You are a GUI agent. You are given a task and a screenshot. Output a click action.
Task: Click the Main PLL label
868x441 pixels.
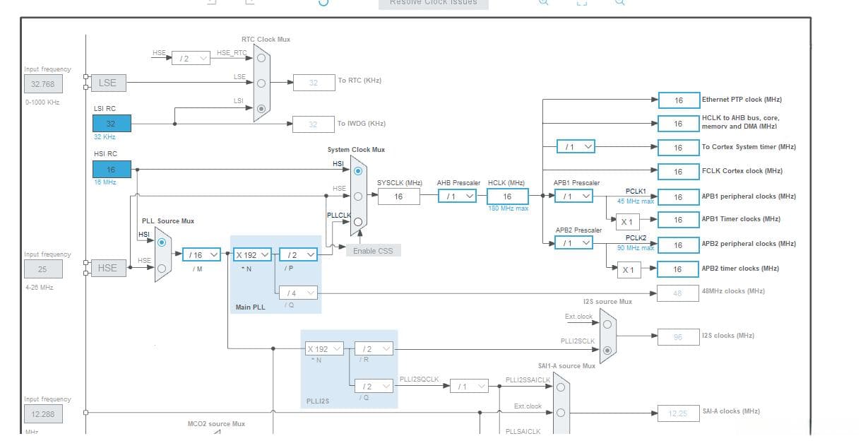(251, 307)
